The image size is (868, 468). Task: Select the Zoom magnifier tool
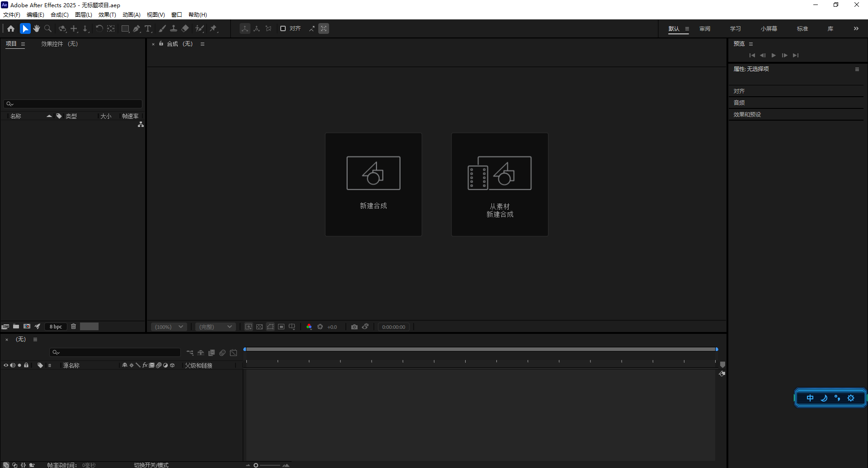coord(48,28)
